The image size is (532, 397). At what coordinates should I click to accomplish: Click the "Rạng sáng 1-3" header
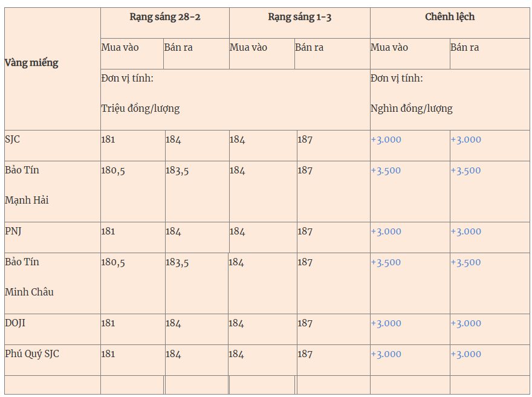point(299,17)
